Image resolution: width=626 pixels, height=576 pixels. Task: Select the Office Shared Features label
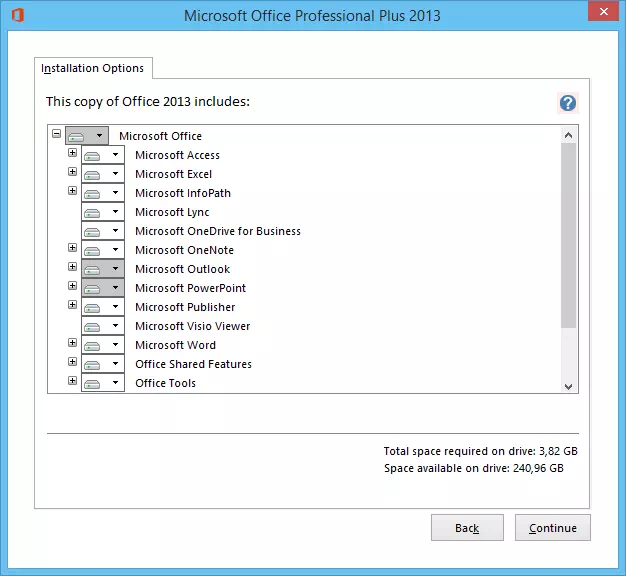click(x=193, y=364)
